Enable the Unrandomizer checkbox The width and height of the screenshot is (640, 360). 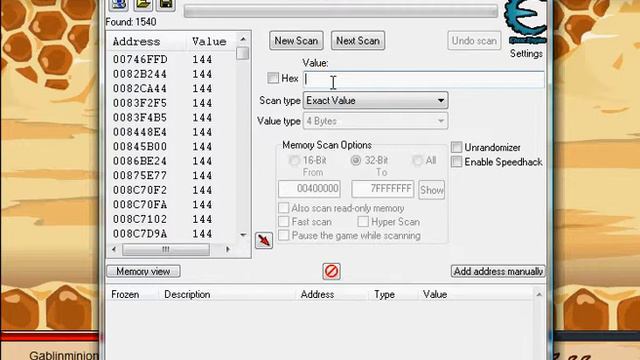point(456,147)
